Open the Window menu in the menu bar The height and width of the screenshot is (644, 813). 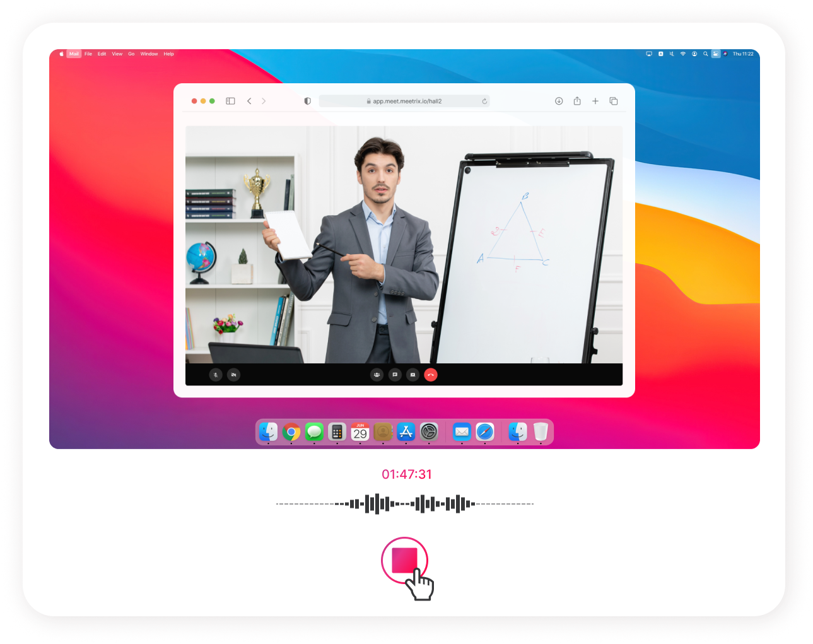coord(149,54)
